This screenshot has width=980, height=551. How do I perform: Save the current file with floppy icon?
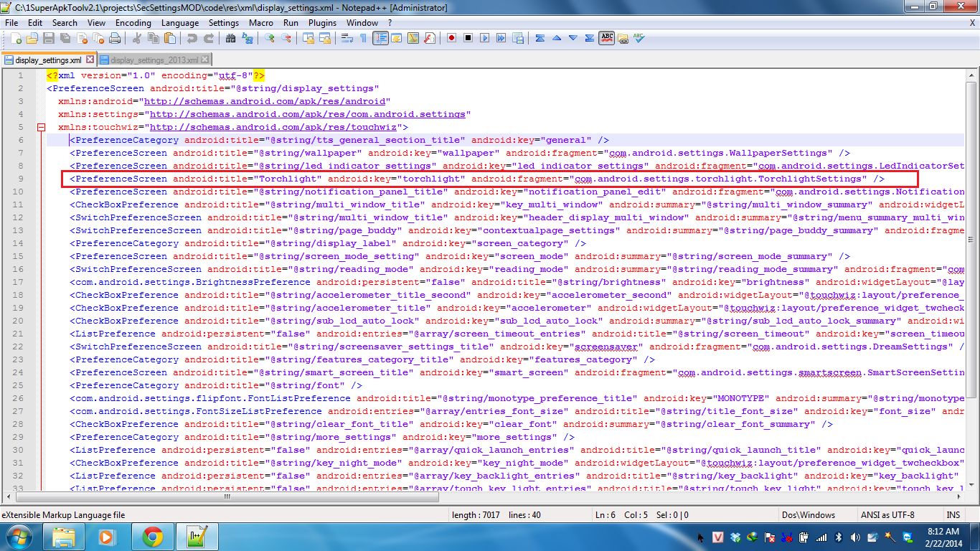[49, 38]
